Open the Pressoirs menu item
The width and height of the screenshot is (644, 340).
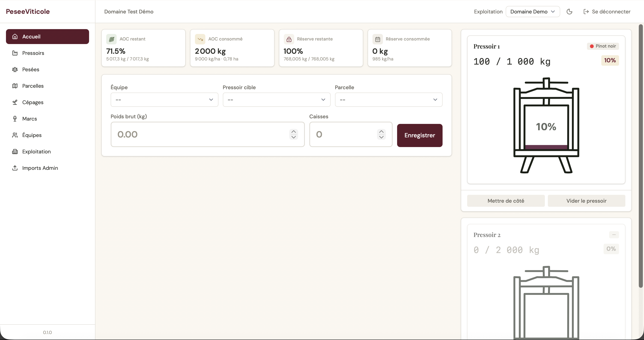pyautogui.click(x=48, y=53)
